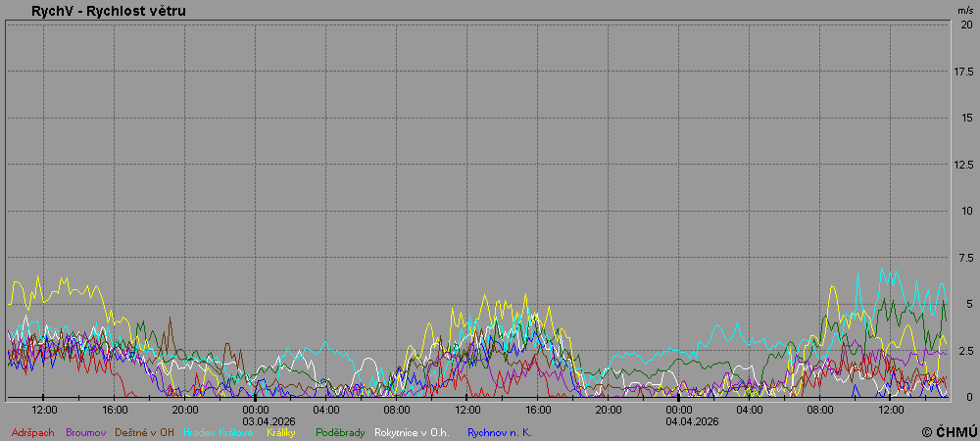This screenshot has height=441, width=980.
Task: Click the Adršpach legend label
Action: 34,432
